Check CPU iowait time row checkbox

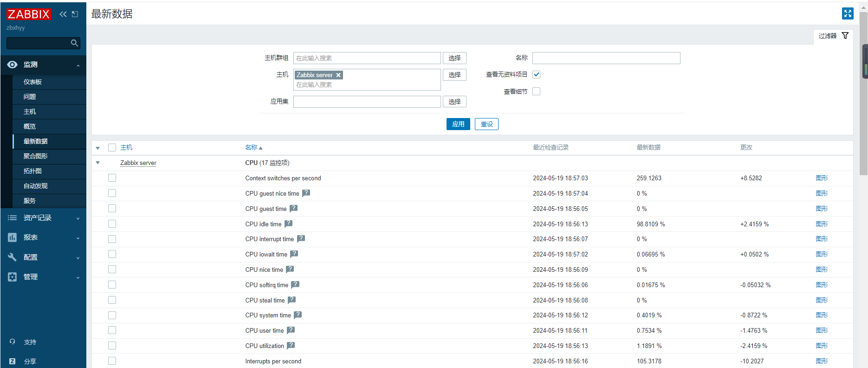click(x=112, y=254)
